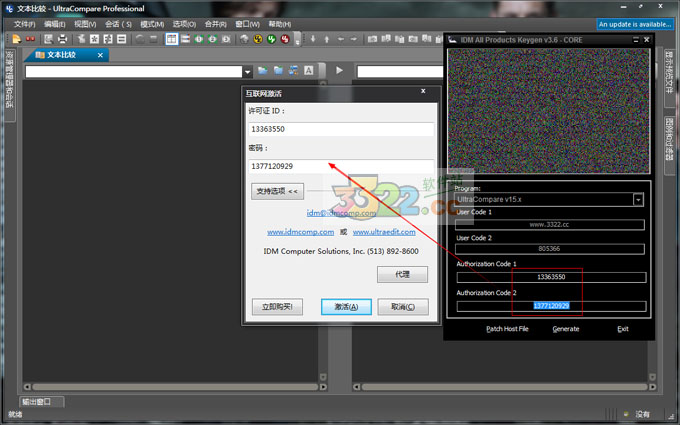This screenshot has height=425, width=680.
Task: Click the asterisk icon in toolbar
Action: point(95,39)
